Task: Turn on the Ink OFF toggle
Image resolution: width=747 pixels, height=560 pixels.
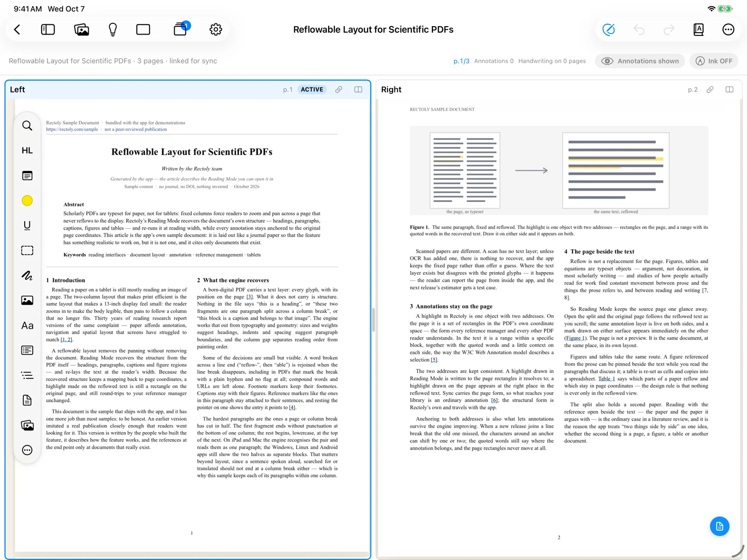Action: tap(714, 61)
